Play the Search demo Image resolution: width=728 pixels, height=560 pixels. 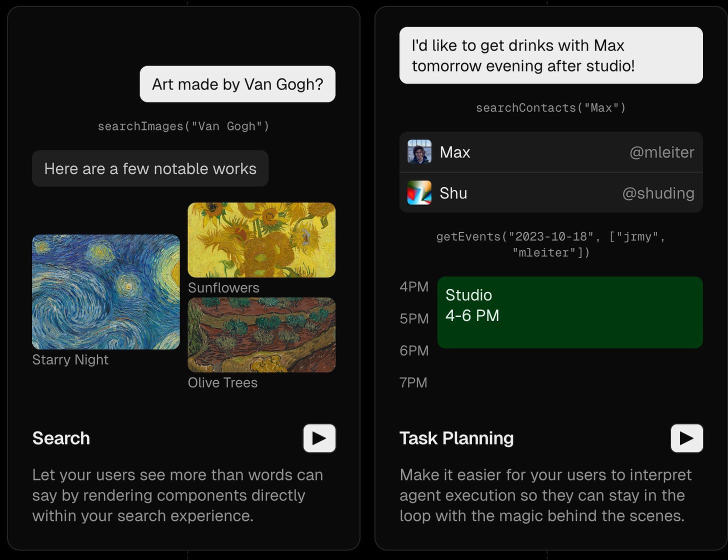319,438
